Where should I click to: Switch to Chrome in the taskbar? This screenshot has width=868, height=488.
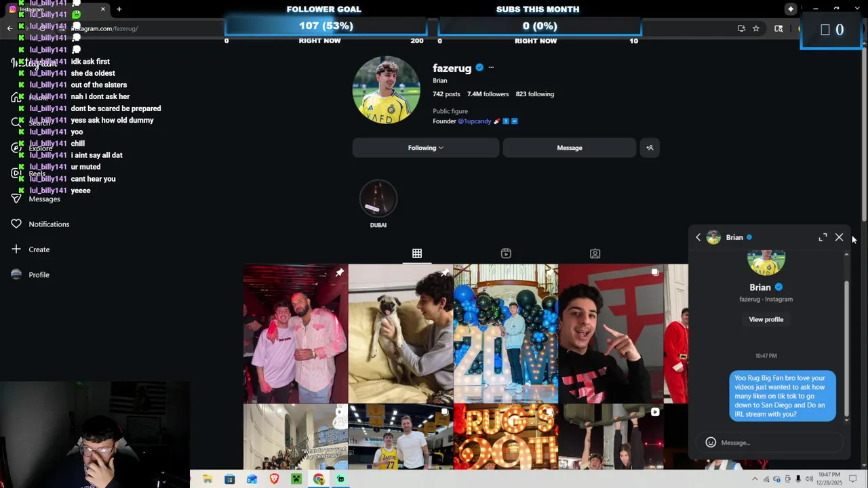point(319,479)
